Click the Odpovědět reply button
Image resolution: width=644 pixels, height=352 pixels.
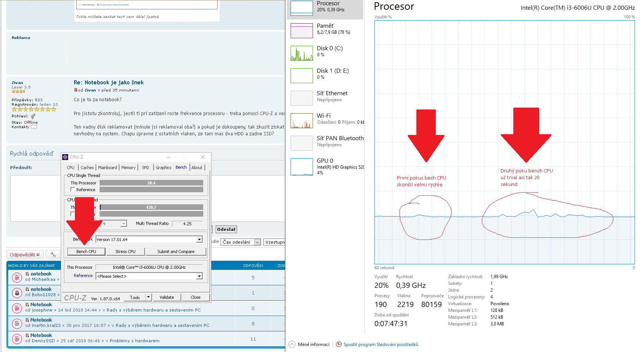pyautogui.click(x=25, y=255)
